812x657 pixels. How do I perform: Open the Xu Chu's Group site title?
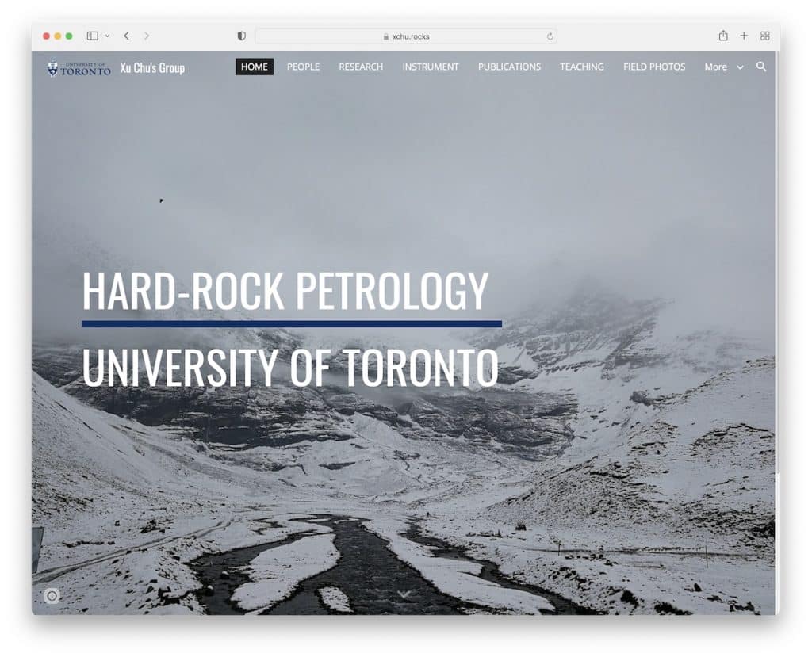tap(152, 68)
